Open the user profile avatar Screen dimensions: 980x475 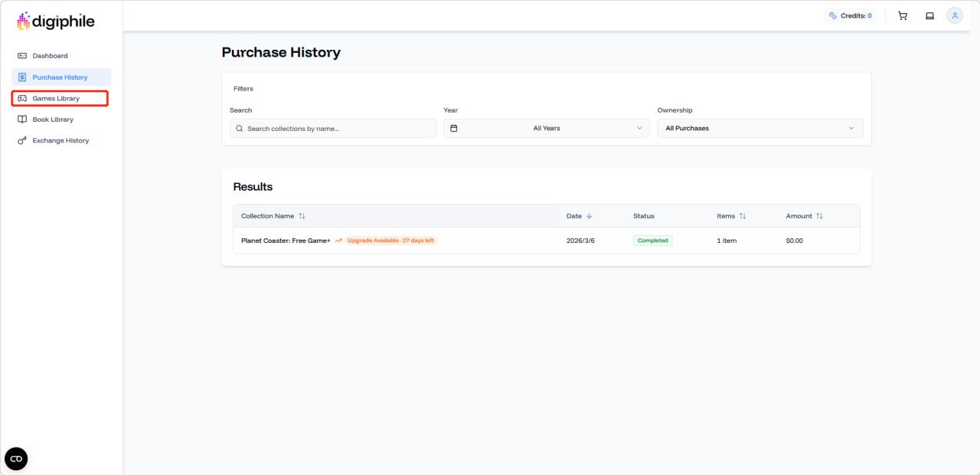point(955,15)
